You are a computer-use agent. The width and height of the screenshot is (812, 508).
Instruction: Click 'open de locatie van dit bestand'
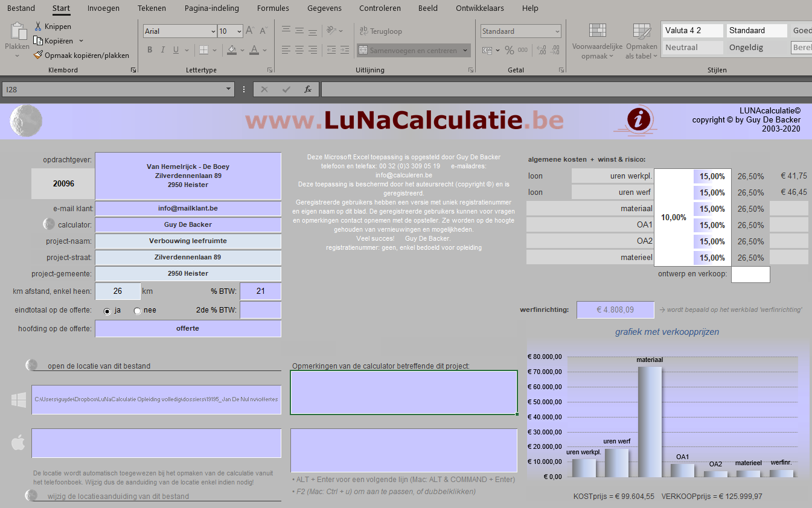coord(98,366)
